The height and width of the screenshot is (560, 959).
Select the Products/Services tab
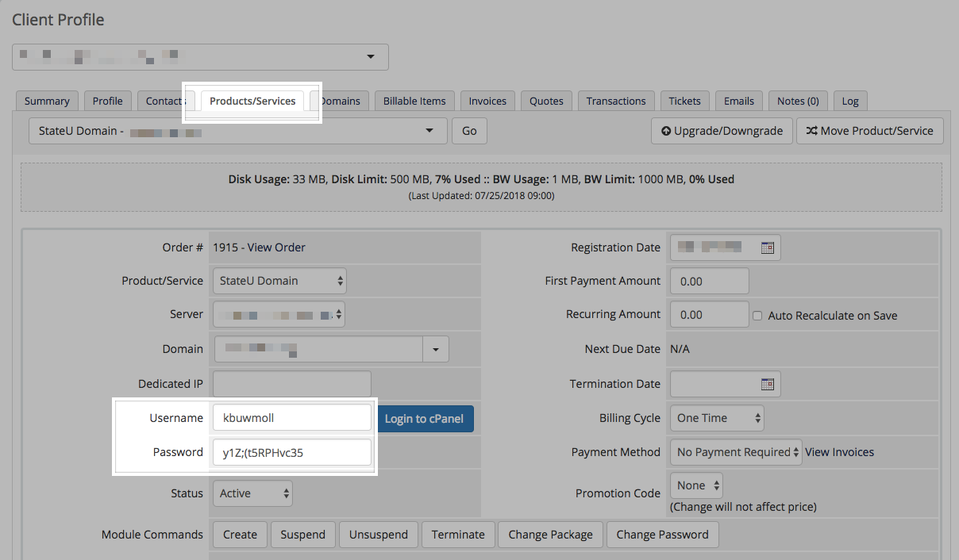click(252, 101)
